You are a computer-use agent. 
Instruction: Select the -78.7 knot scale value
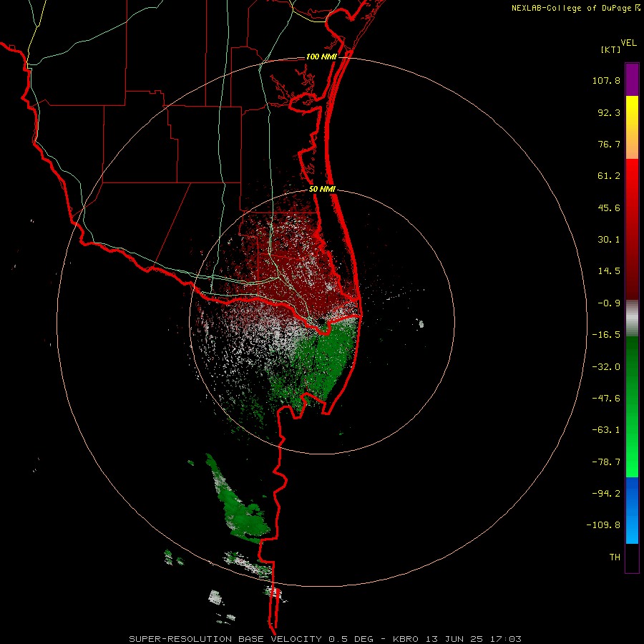click(606, 462)
